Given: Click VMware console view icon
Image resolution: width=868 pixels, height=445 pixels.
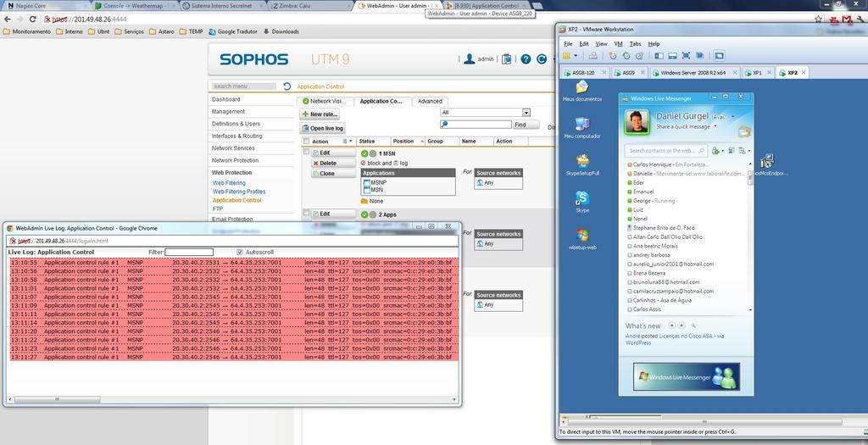Looking at the screenshot, I should [719, 56].
